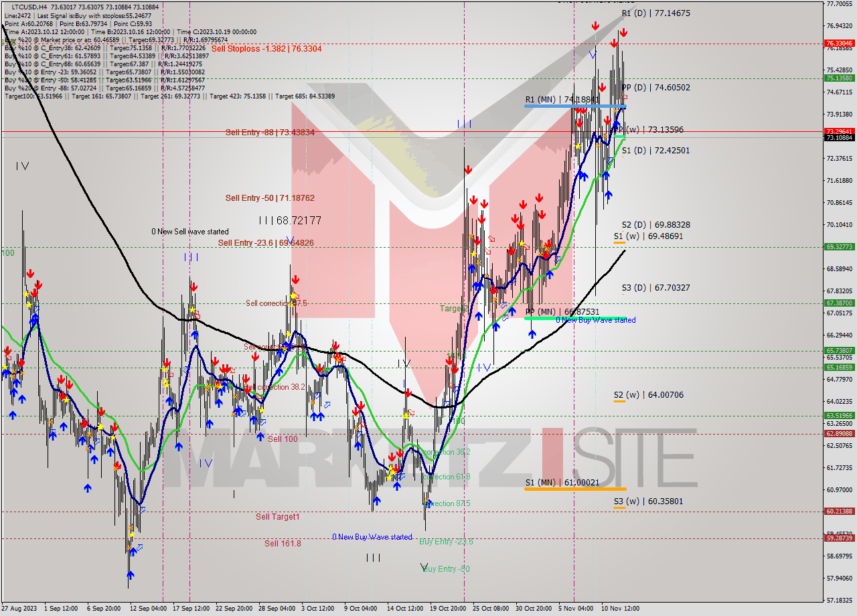Select the Sell 161.8 label

pyautogui.click(x=283, y=544)
